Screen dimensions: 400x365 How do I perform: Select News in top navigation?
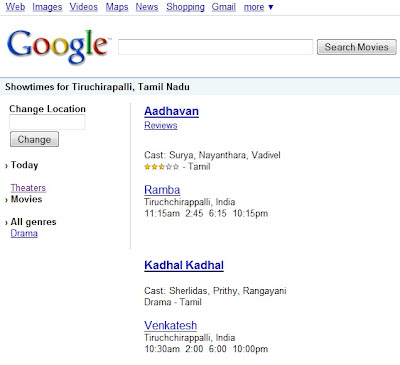(147, 7)
